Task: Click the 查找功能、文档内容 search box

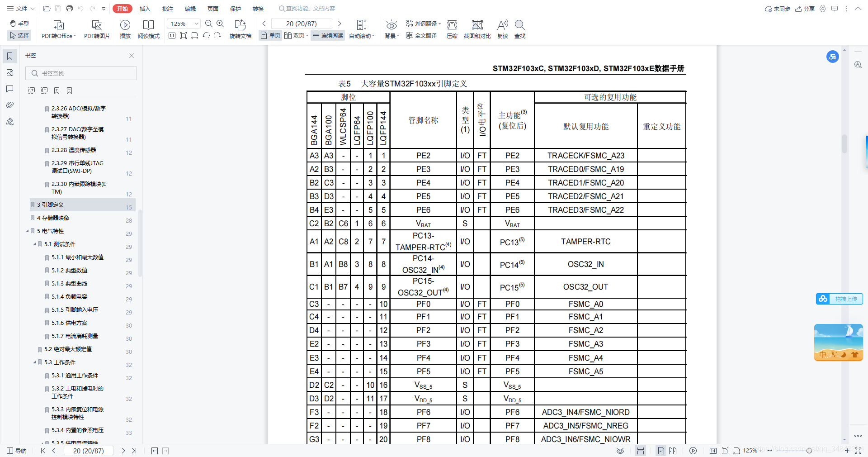Action: coord(307,9)
